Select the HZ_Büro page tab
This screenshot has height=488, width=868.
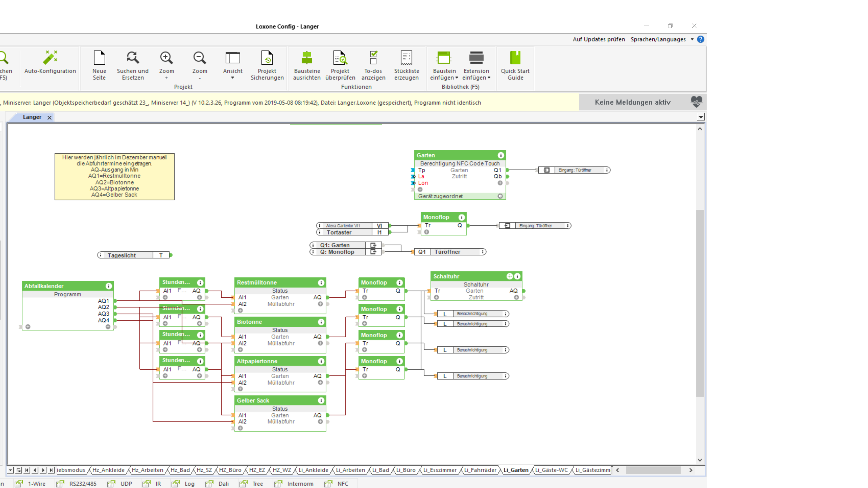point(230,470)
